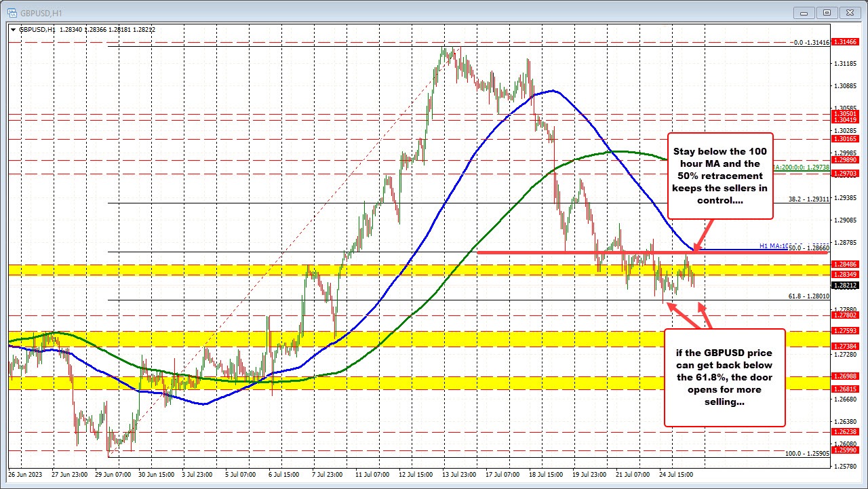Screen dimensions: 868x489
Task: Select the 1.27802 price label on axis
Action: (x=846, y=315)
